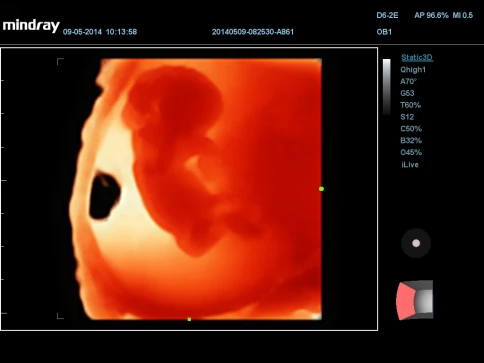The height and width of the screenshot is (363, 484).
Task: Click the O45% opacity parameter
Action: (411, 152)
